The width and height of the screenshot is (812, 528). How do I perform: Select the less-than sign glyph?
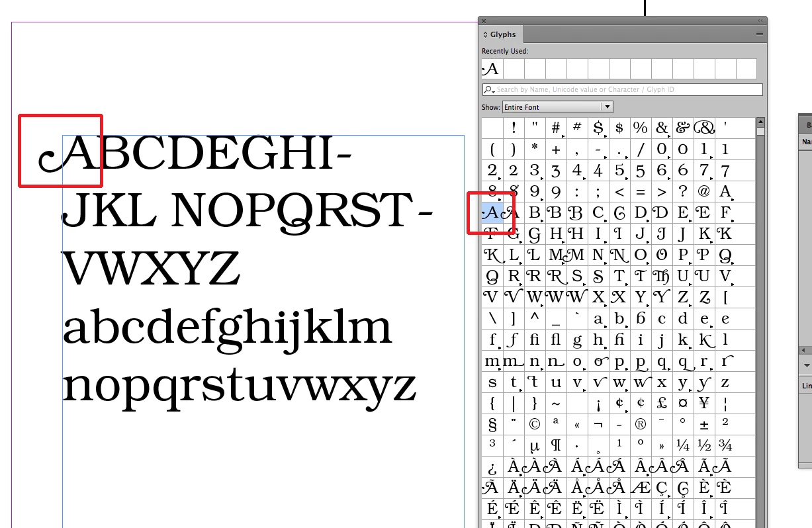click(619, 192)
